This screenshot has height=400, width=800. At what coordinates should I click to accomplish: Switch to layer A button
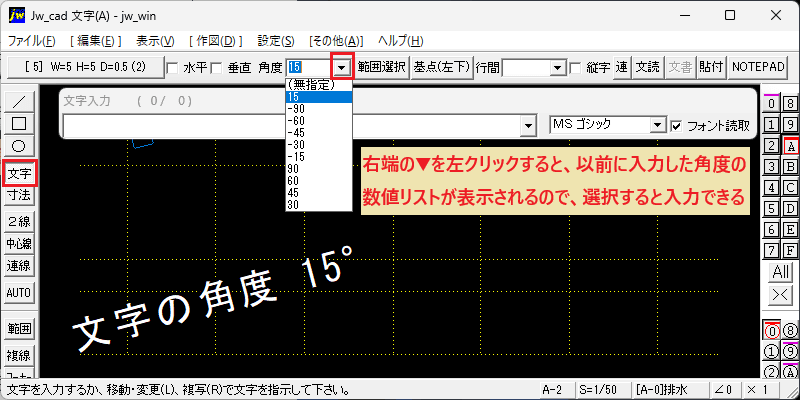tap(790, 146)
